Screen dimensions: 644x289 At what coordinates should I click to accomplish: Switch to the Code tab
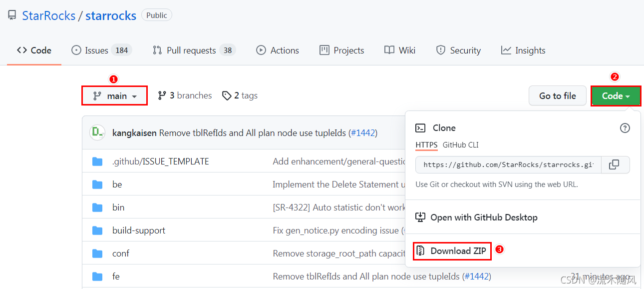pos(34,50)
